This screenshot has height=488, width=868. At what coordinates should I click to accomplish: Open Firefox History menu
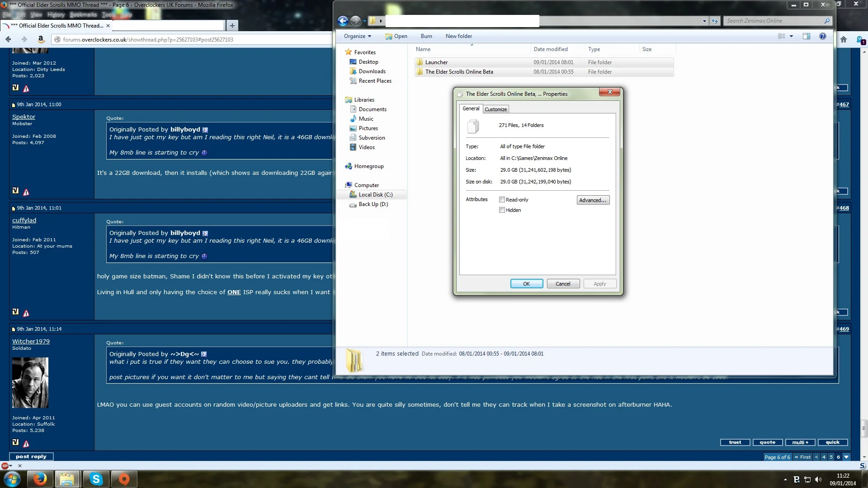pyautogui.click(x=56, y=14)
